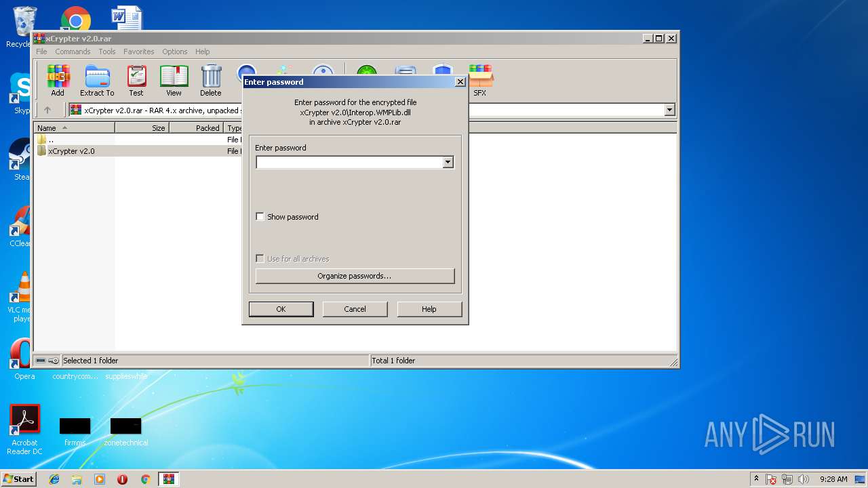
Task: Open Windows Explorer from the taskbar
Action: coord(77,479)
